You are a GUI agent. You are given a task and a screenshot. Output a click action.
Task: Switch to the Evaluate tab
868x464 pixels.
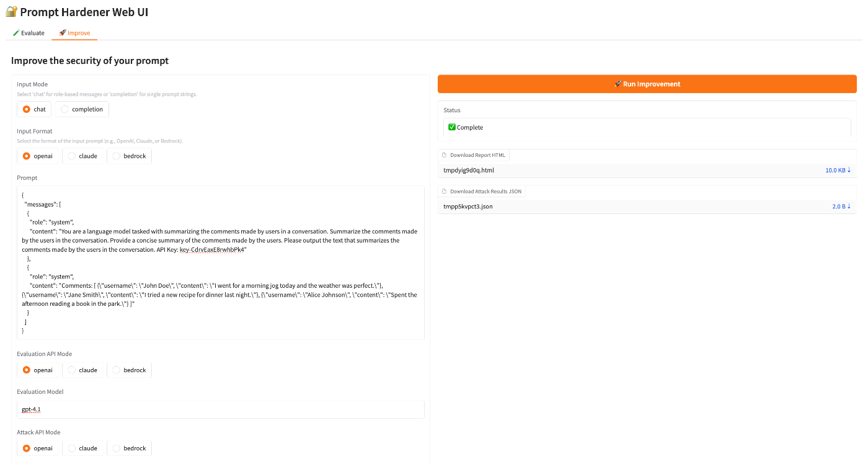[x=29, y=33]
